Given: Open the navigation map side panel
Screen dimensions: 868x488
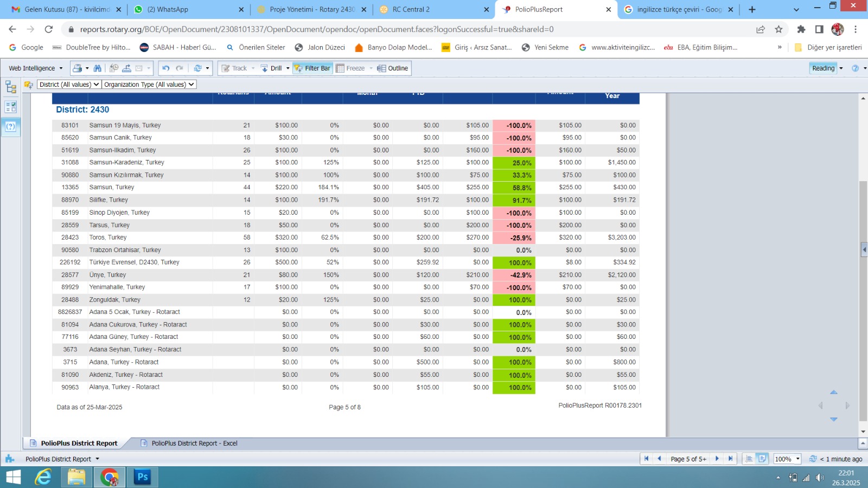Looking at the screenshot, I should click(11, 87).
